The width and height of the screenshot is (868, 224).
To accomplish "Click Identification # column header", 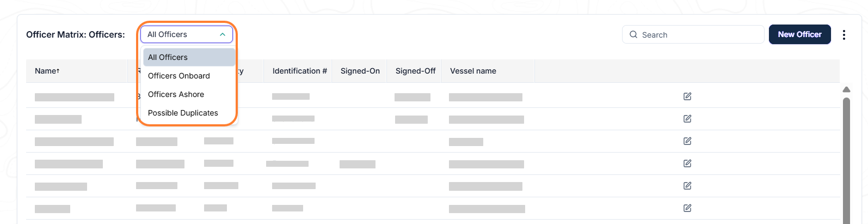I will tap(300, 71).
